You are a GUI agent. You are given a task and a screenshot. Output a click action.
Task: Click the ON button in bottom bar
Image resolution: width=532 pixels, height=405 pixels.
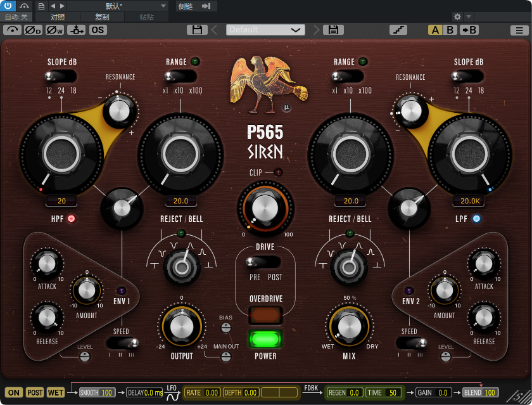click(x=13, y=393)
